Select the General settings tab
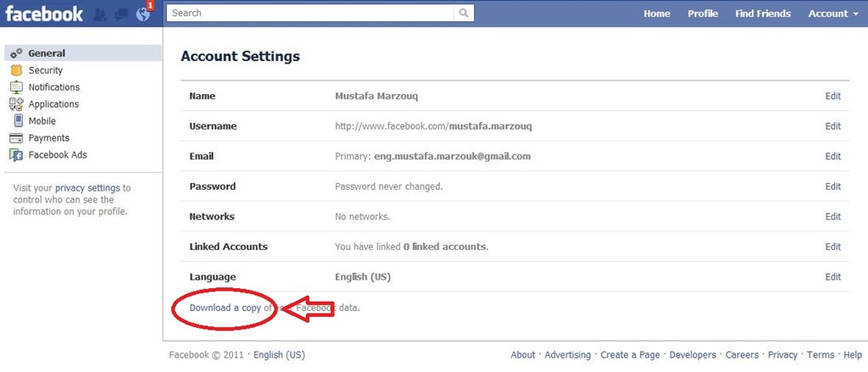 83,53
